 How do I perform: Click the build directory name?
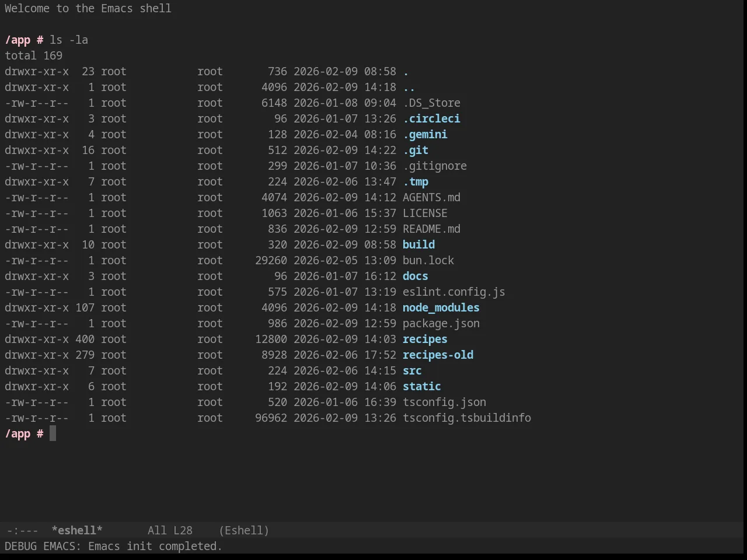(418, 244)
